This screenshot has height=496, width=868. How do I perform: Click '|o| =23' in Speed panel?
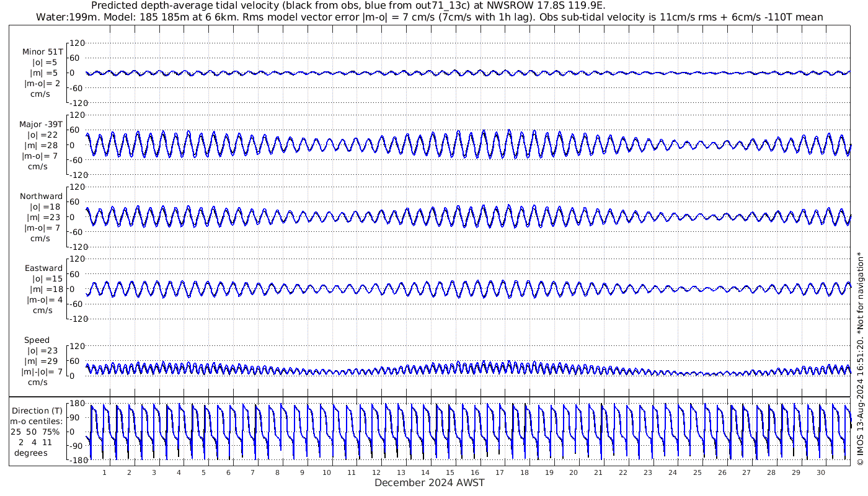click(x=42, y=350)
